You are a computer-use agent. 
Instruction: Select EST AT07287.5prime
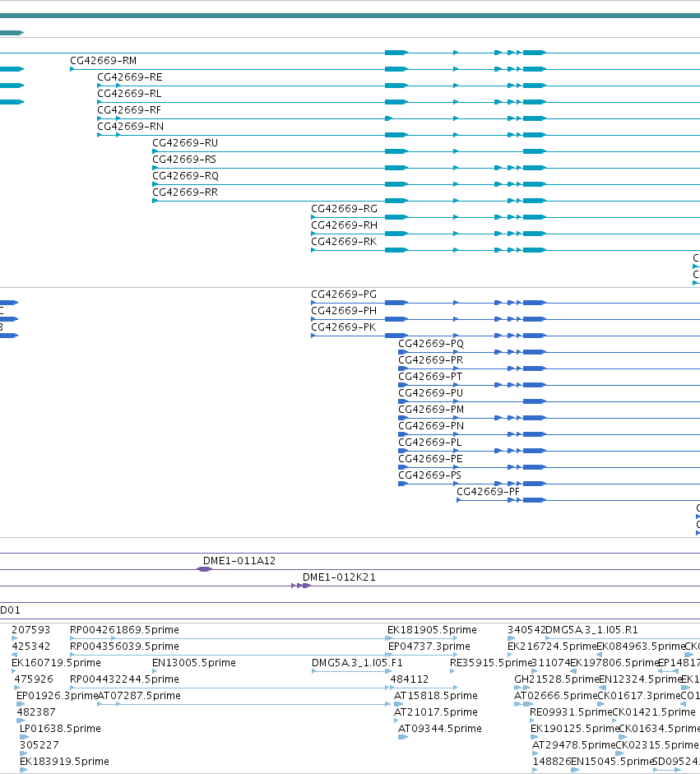139,696
